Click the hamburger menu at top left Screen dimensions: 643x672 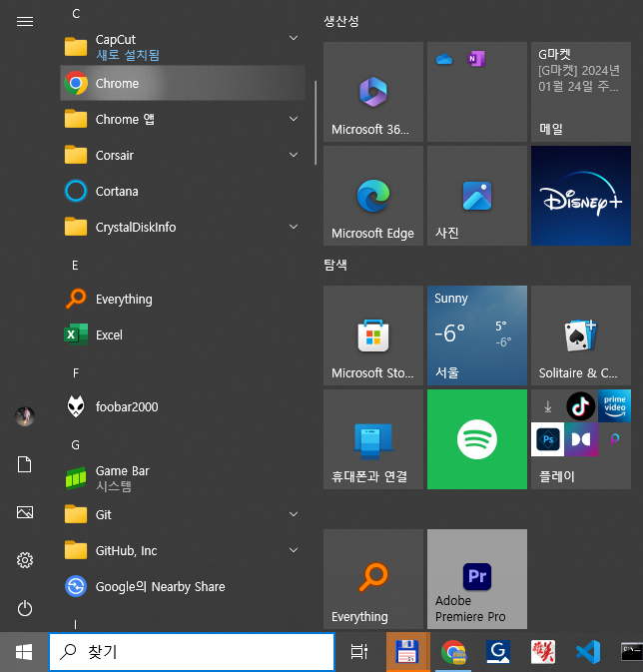coord(25,21)
